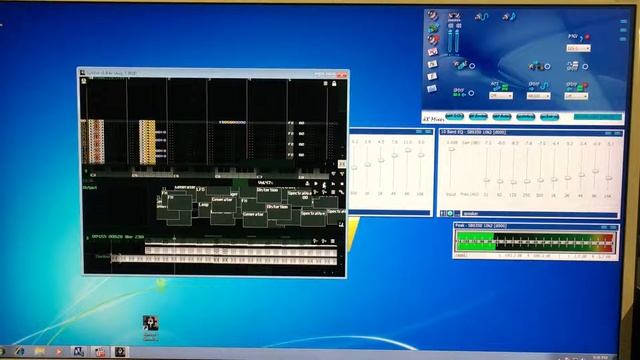Open the dropdown below the green grid icon
The height and width of the screenshot is (360, 640).
coord(501,96)
